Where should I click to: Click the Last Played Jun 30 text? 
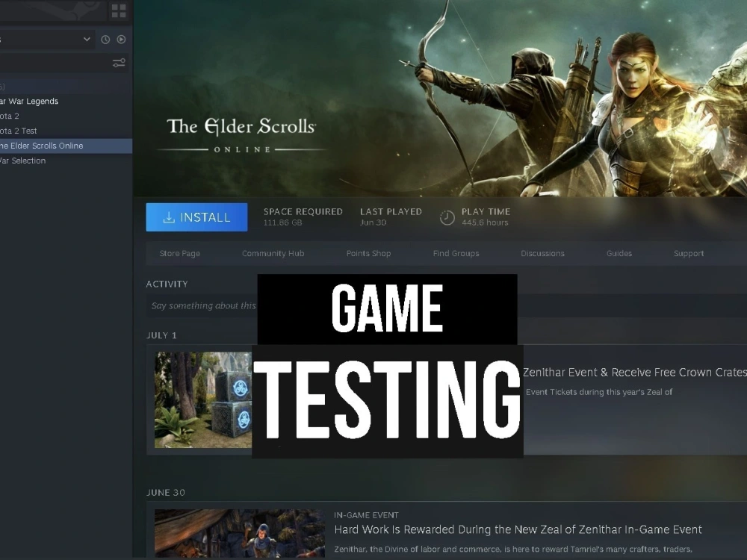point(391,217)
